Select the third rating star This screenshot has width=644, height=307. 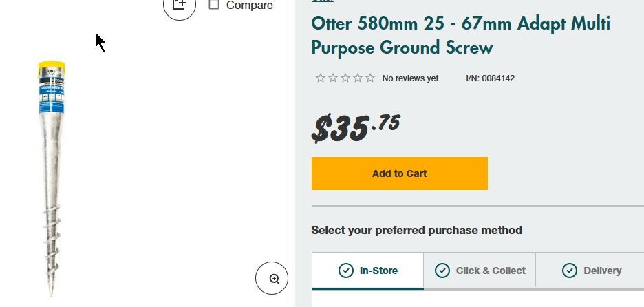pyautogui.click(x=345, y=78)
